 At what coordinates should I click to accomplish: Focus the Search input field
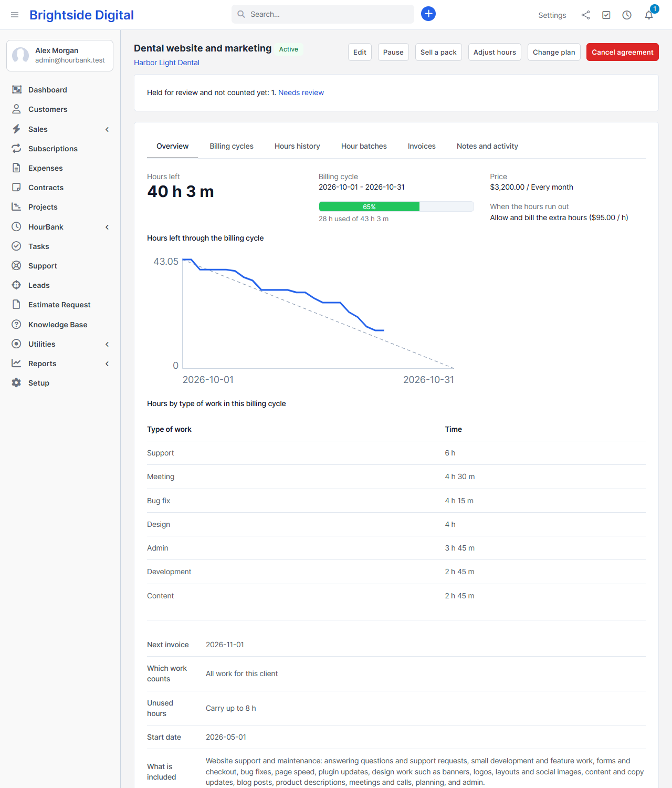(x=323, y=14)
